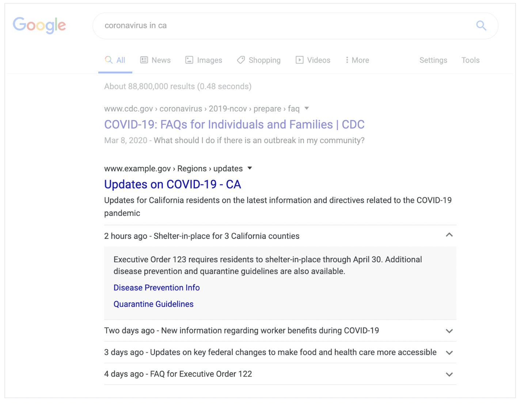Open 'COVID-19: FAQs for Individuals and Families' result

(234, 125)
